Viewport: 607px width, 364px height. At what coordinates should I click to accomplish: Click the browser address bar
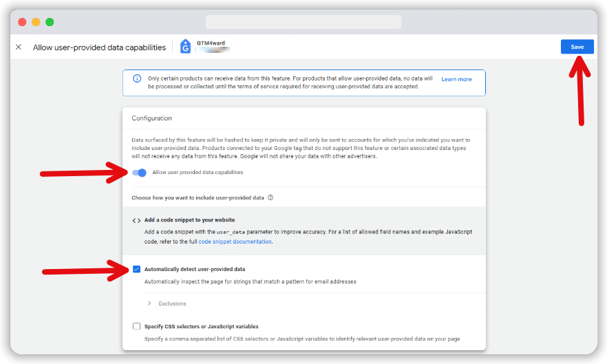coord(303,22)
